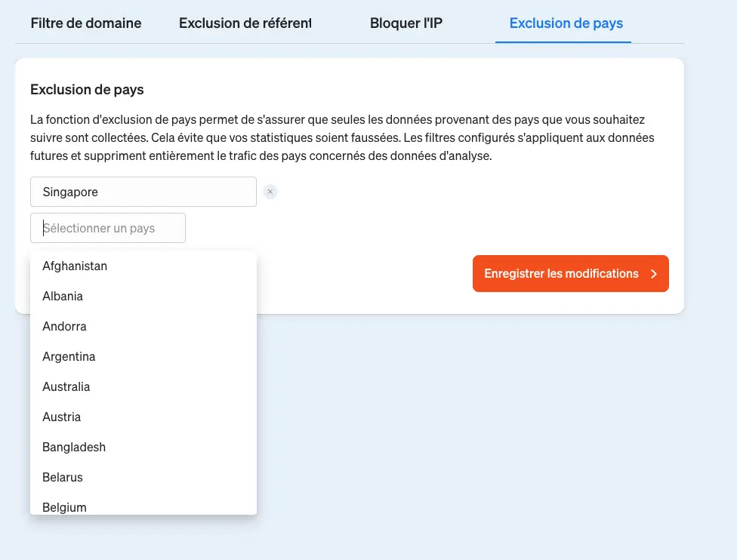Click the Exclusion de pays heading
Screen dimensions: 737x560
pos(87,89)
